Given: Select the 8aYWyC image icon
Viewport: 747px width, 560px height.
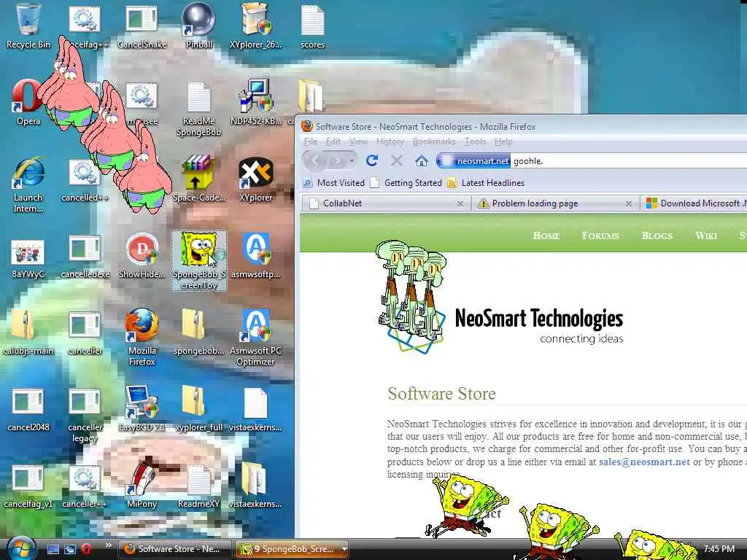Looking at the screenshot, I should click(x=28, y=257).
